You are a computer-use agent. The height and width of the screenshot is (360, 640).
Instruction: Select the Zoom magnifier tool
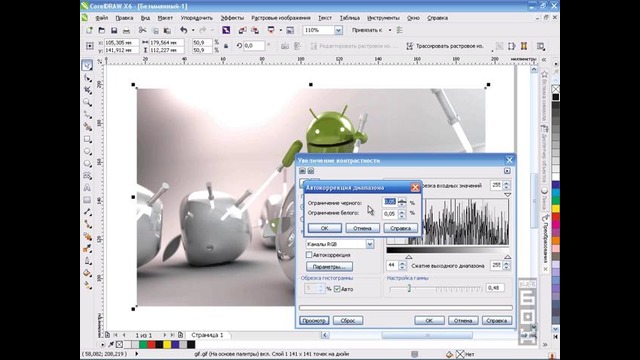tap(87, 102)
